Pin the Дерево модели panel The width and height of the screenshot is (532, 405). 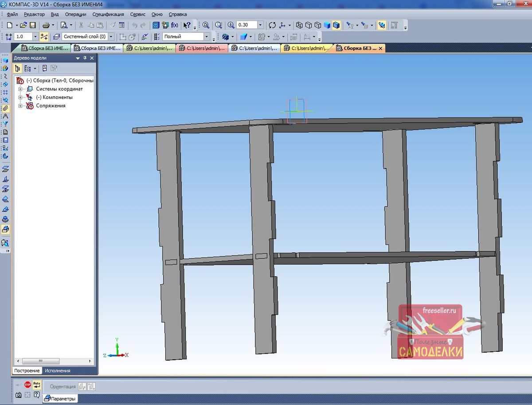pos(85,58)
